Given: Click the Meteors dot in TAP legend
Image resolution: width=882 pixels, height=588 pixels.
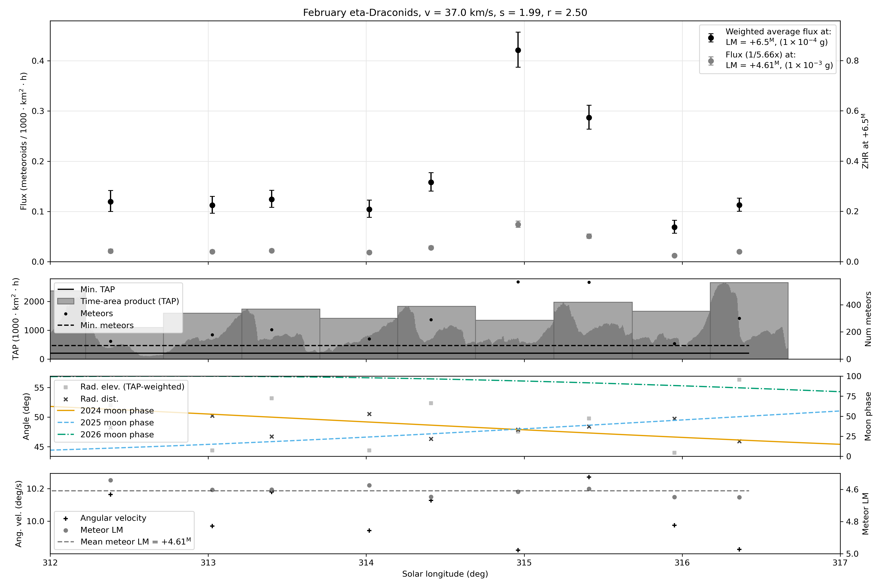Looking at the screenshot, I should click(x=66, y=313).
